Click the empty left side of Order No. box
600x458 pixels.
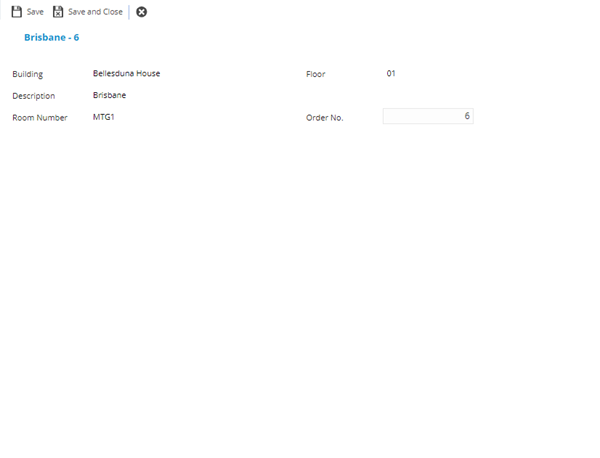coord(400,117)
